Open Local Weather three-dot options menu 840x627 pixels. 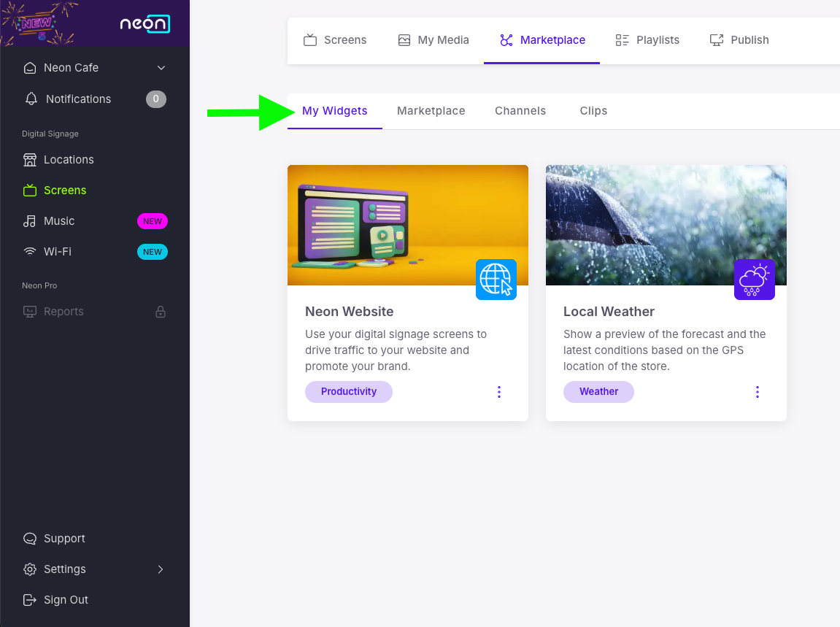[758, 392]
